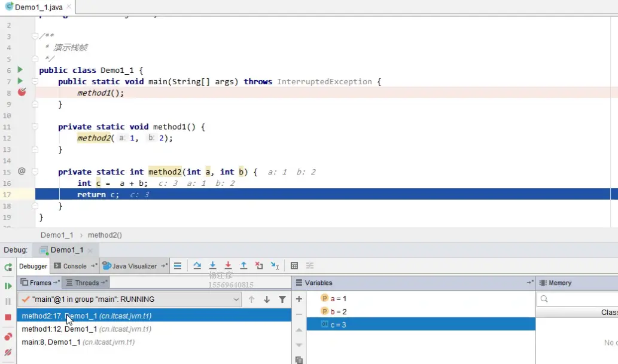The width and height of the screenshot is (618, 364).
Task: Select the method2:17 stack frame
Action: click(x=154, y=316)
